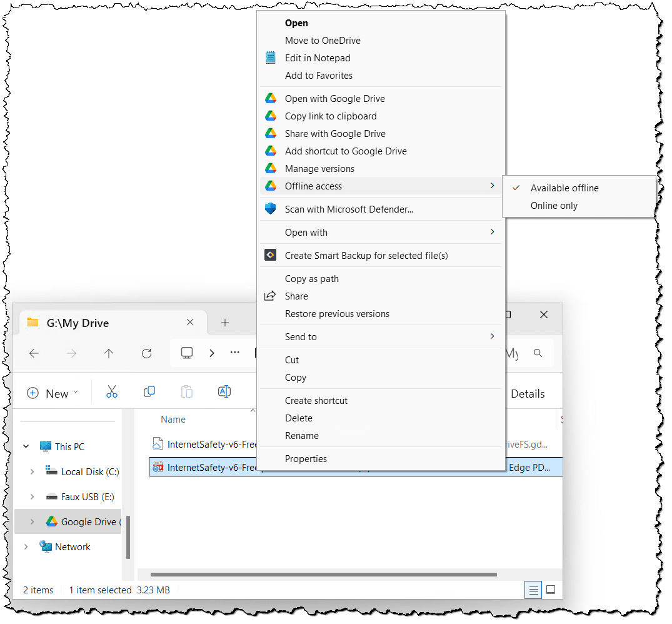Click the Copy icon in Explorer toolbar
The height and width of the screenshot is (624, 672).
click(149, 392)
